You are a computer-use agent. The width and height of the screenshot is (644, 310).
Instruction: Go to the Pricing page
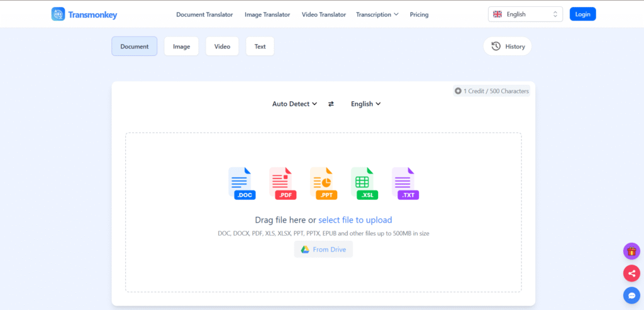click(419, 14)
